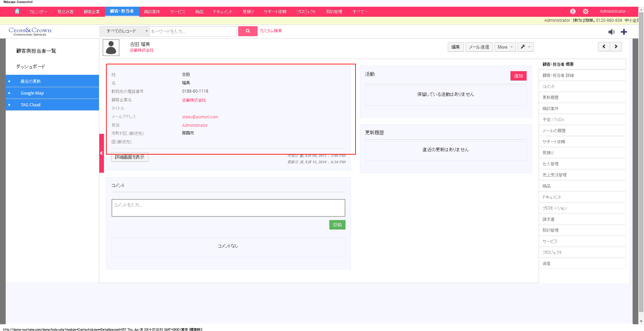Click the speaker announcement icon

(611, 32)
